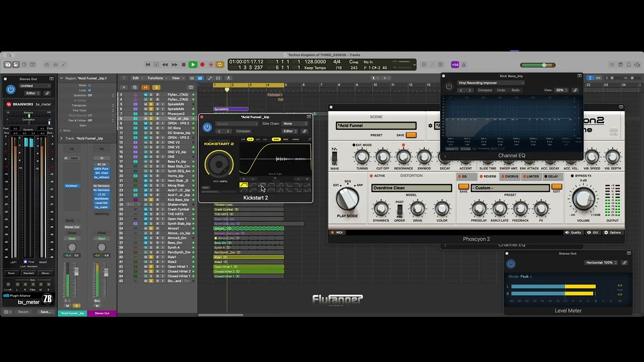Open the View menu in Tracks area
The height and width of the screenshot is (362, 644).
point(177,78)
